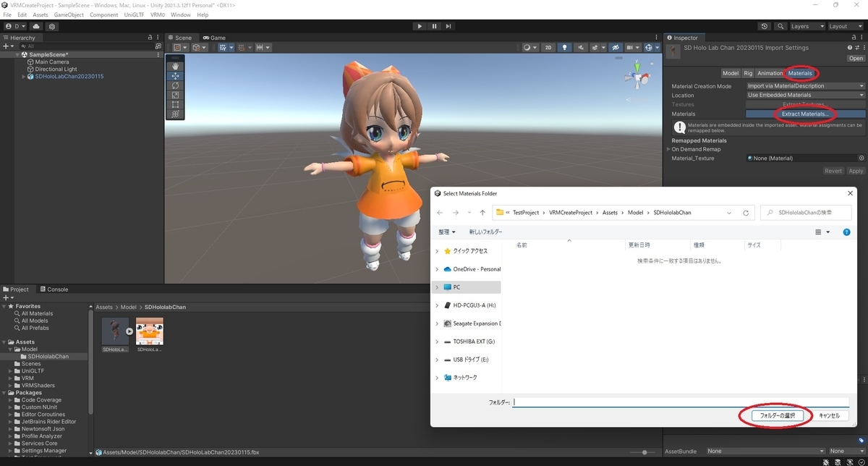868x466 pixels.
Task: Open the Material Creation Mode dropdown
Action: click(806, 86)
